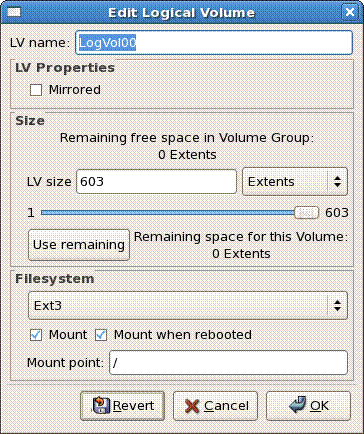The width and height of the screenshot is (364, 434).
Task: Open the window menu icon in title bar
Action: pos(14,12)
